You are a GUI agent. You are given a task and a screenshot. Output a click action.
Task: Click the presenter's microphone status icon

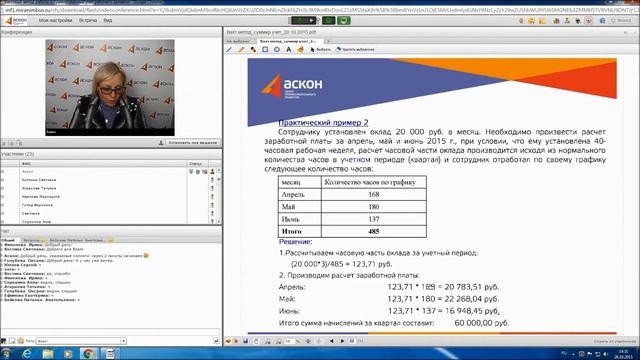tap(191, 172)
